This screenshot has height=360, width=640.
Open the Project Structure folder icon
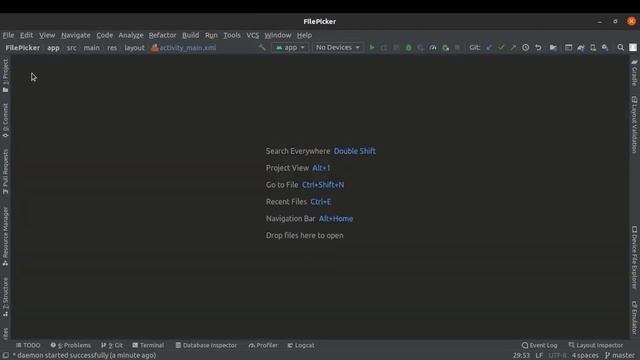tap(553, 47)
